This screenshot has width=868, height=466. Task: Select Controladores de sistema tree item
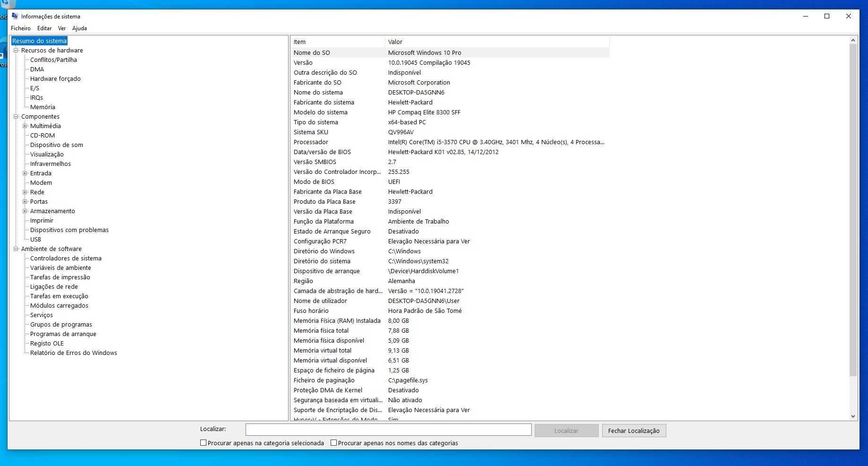66,258
